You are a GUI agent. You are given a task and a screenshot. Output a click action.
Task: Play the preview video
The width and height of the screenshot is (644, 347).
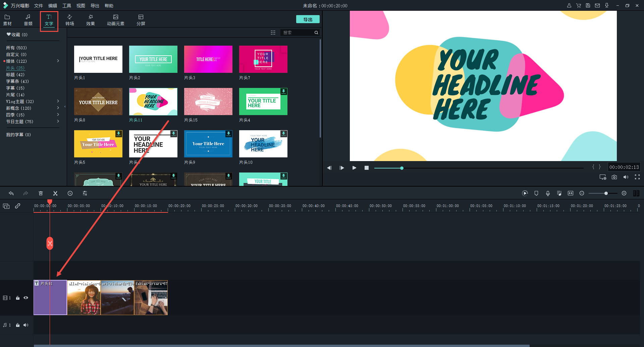(354, 168)
